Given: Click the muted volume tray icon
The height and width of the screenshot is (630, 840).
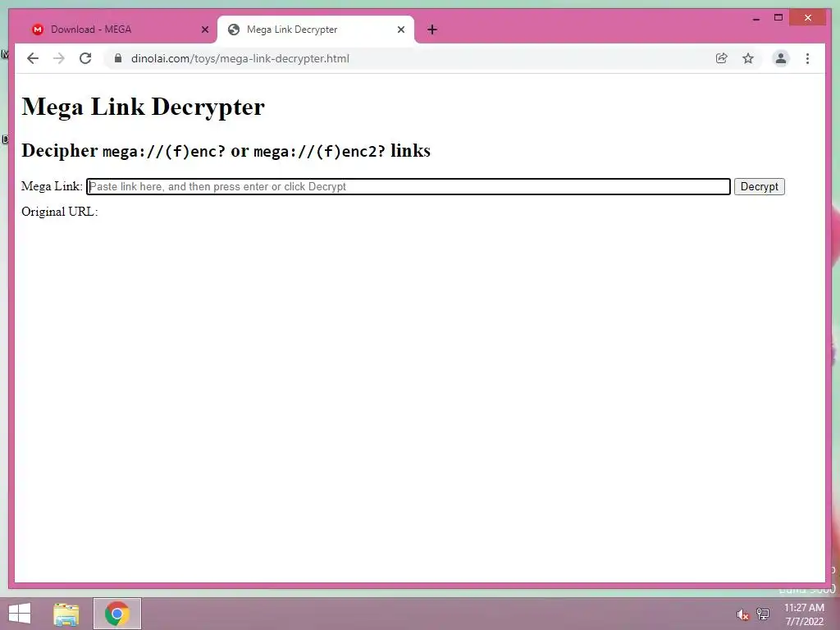Looking at the screenshot, I should coord(742,614).
